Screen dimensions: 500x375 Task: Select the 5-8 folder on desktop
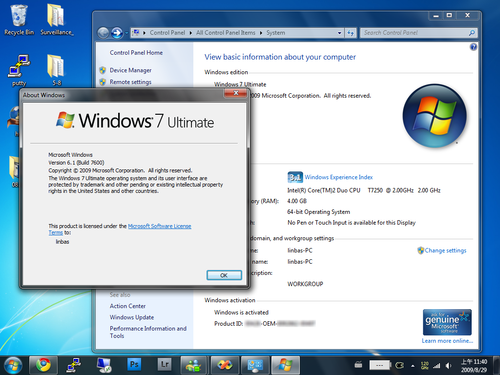(x=56, y=70)
